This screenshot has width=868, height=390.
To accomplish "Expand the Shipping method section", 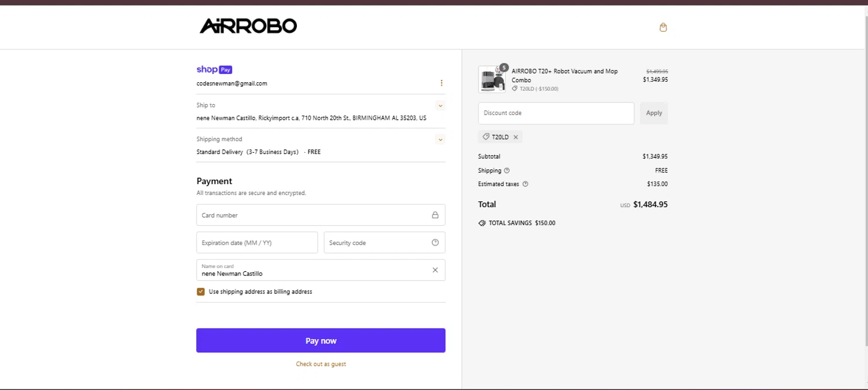I will (x=441, y=139).
